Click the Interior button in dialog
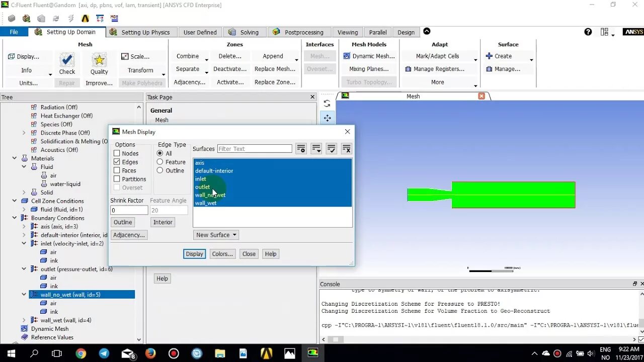This screenshot has width=644, height=362. click(163, 222)
